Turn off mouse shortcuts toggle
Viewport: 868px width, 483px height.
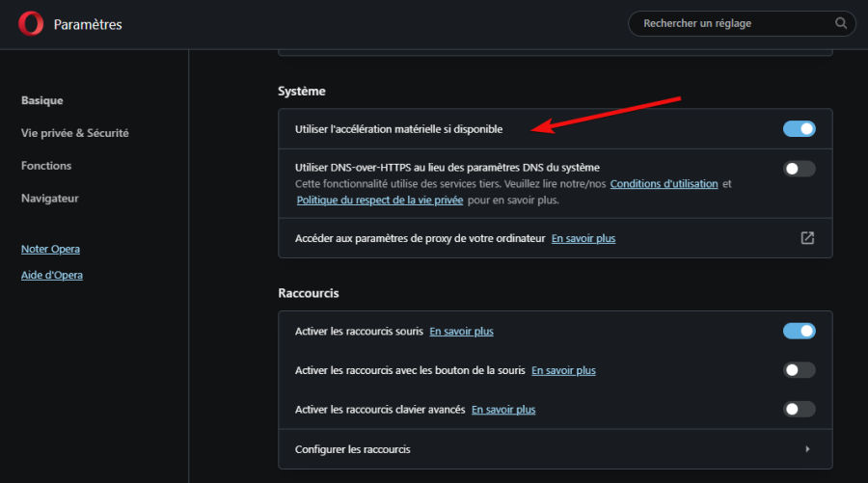tap(799, 331)
